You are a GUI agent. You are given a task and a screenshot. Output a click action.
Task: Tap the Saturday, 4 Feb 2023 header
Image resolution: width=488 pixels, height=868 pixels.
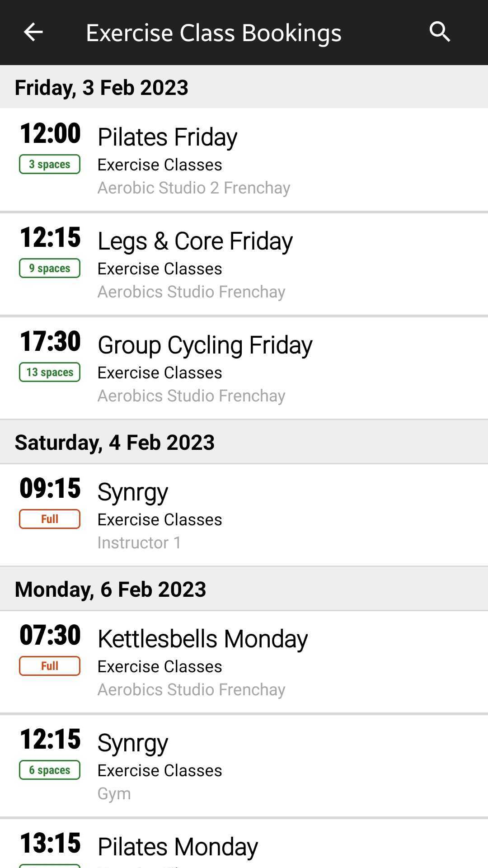click(114, 442)
